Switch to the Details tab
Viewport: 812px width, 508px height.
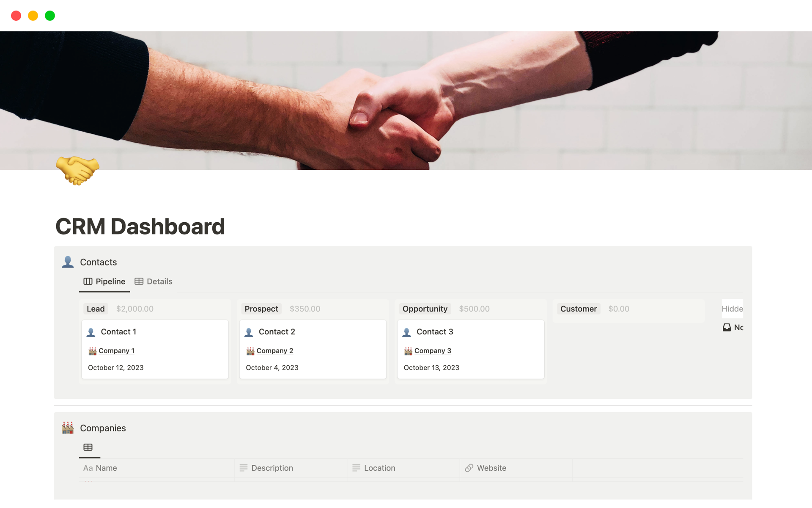click(154, 281)
